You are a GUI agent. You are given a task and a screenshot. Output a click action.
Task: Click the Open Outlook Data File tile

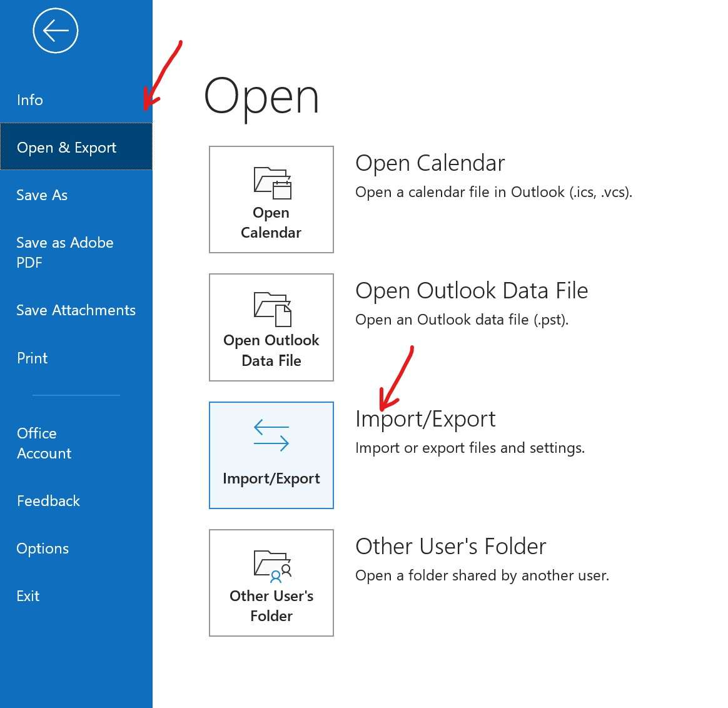(x=271, y=327)
